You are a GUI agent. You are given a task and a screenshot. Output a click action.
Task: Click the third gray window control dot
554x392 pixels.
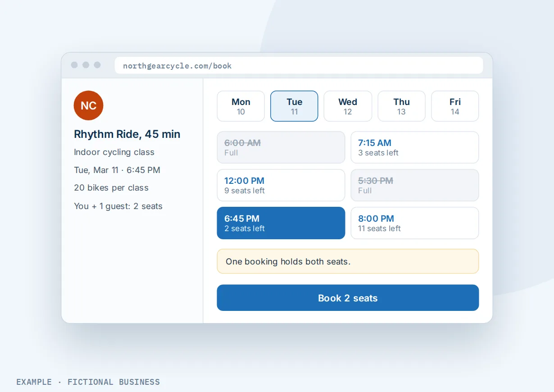coord(97,65)
